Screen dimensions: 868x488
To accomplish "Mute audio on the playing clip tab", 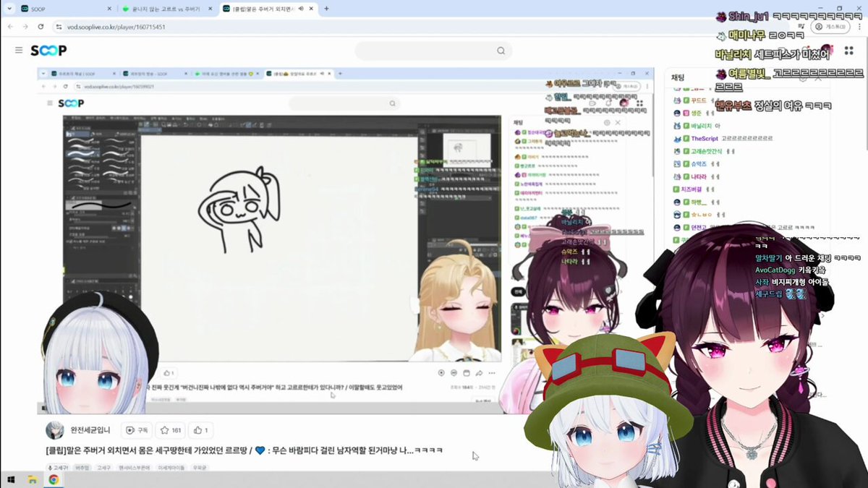I will pos(301,9).
